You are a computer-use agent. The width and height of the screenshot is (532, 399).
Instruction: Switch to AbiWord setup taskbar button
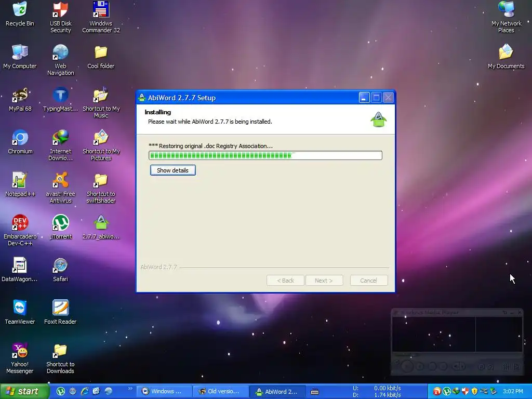tap(277, 391)
